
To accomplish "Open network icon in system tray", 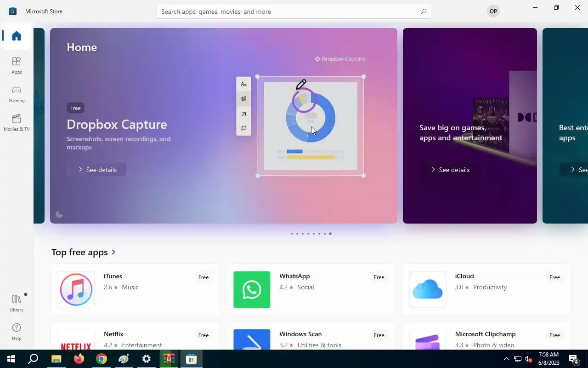I will coord(518,359).
